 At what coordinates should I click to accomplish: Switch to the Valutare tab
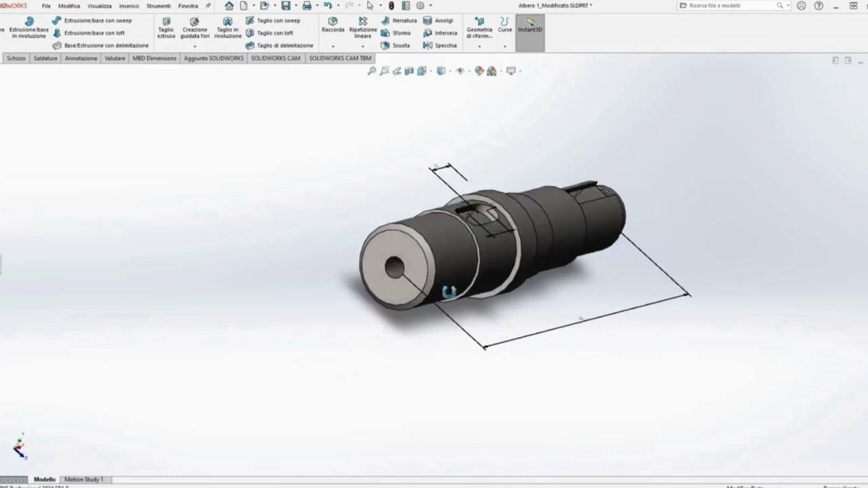115,58
